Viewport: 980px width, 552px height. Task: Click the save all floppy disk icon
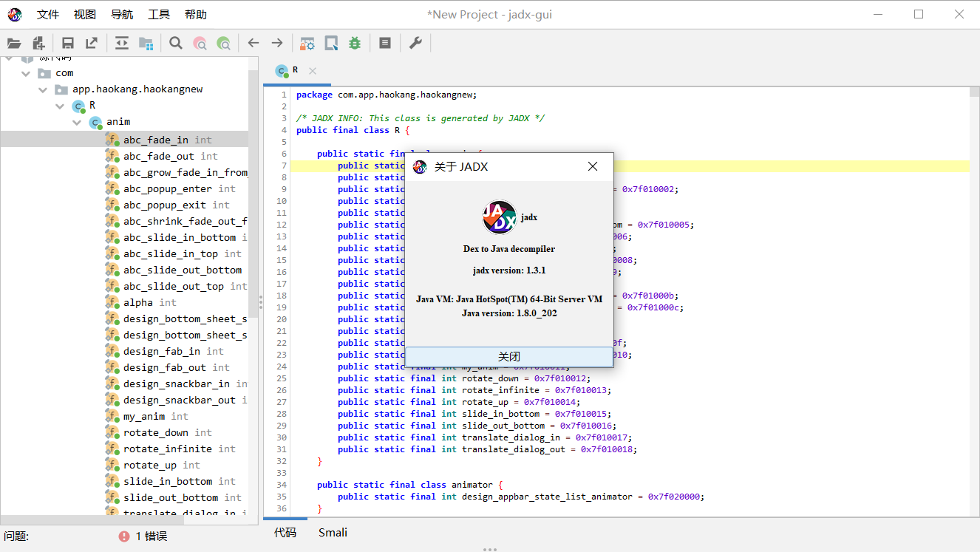(x=68, y=43)
